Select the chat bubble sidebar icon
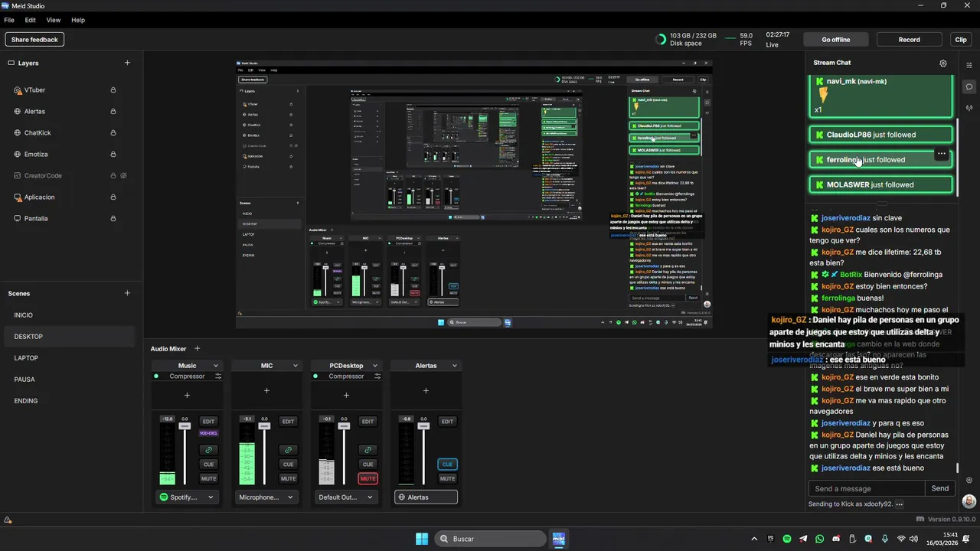Screen dimensions: 980x551 point(969,86)
